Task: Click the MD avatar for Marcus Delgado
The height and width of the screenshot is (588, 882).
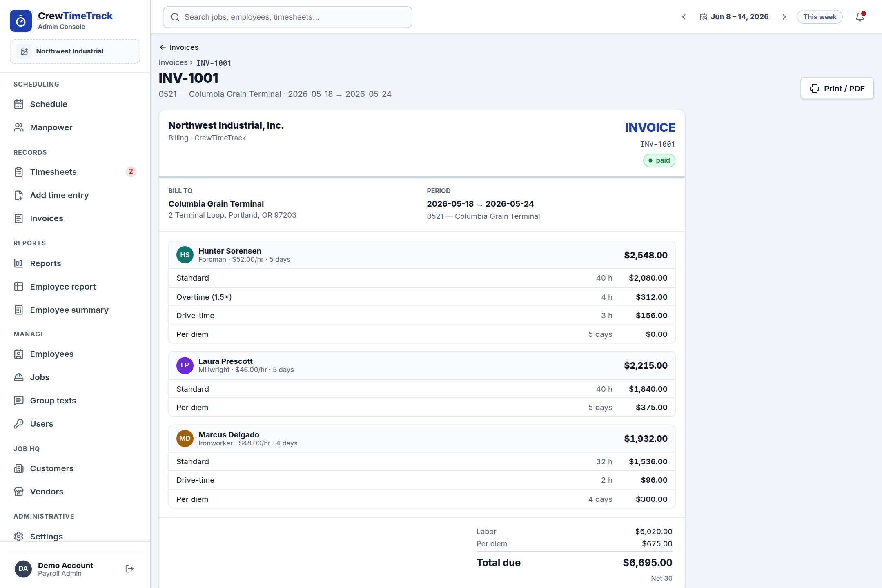Action: pos(185,439)
